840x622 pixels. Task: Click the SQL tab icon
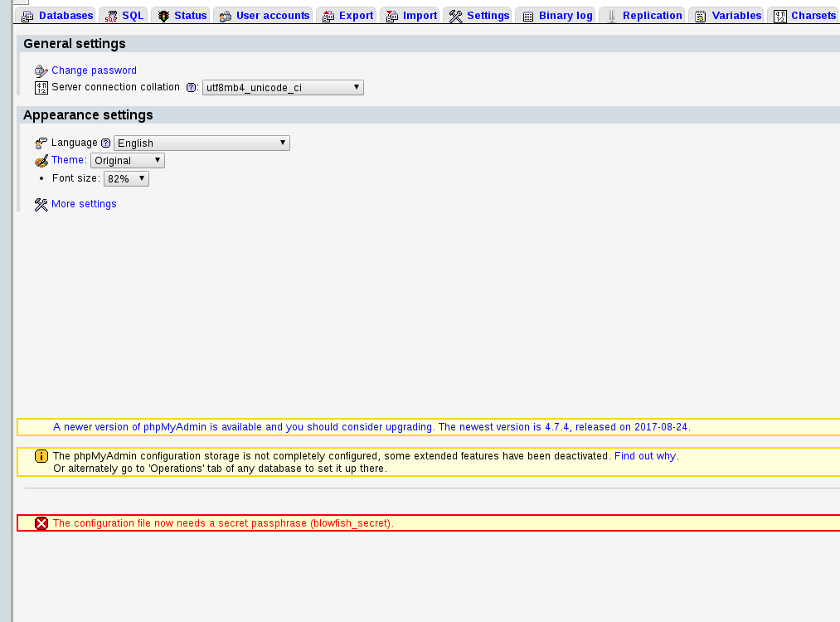111,16
